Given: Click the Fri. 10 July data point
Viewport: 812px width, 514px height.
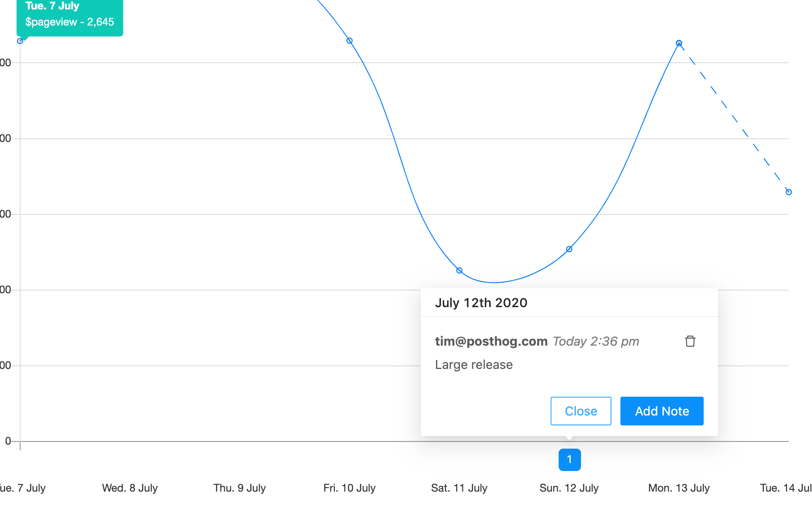Looking at the screenshot, I should (x=350, y=41).
